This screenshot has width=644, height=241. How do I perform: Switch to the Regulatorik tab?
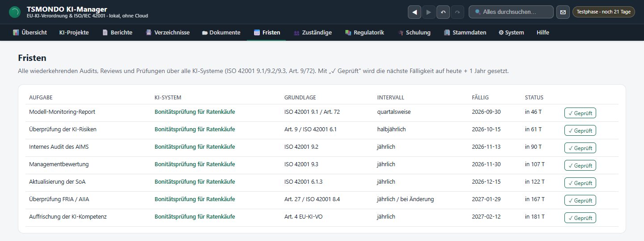364,32
